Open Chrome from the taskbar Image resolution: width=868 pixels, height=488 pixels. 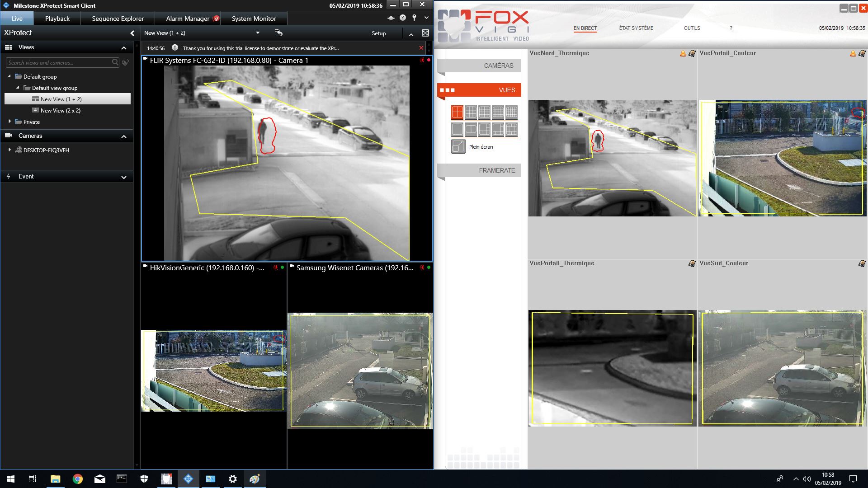pyautogui.click(x=78, y=479)
